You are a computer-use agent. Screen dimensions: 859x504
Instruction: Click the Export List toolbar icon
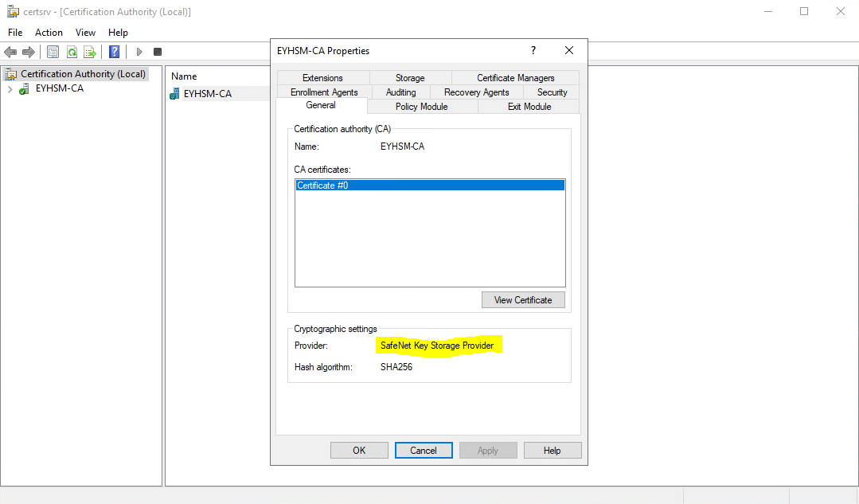(90, 52)
